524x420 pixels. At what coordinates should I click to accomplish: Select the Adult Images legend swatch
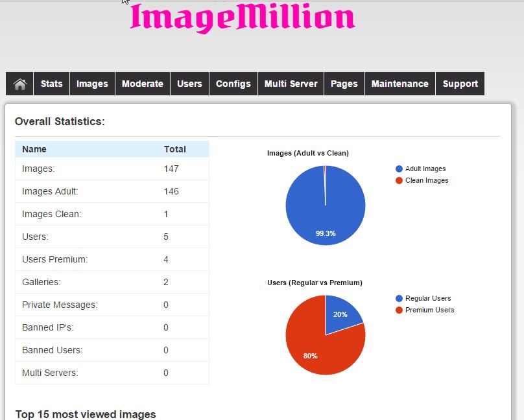pyautogui.click(x=399, y=169)
